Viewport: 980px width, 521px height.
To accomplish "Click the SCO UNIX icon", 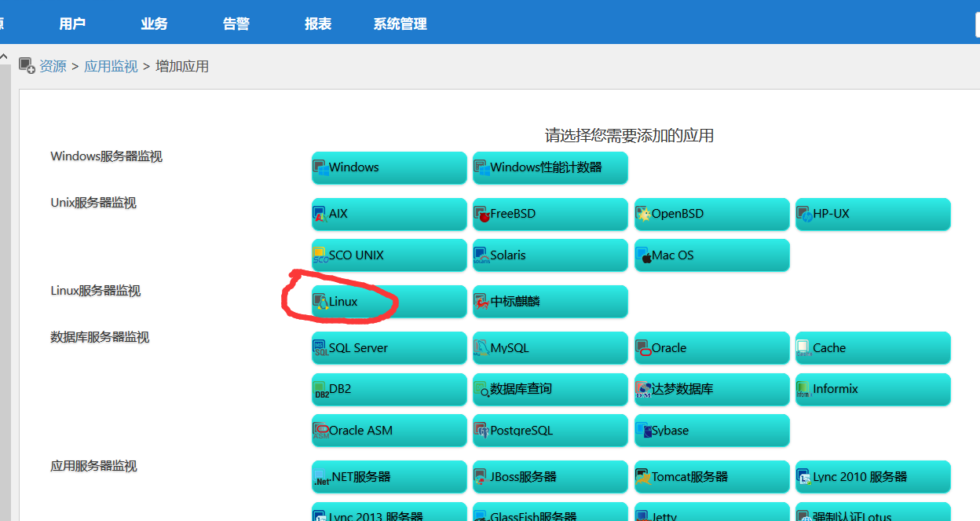I will click(320, 255).
